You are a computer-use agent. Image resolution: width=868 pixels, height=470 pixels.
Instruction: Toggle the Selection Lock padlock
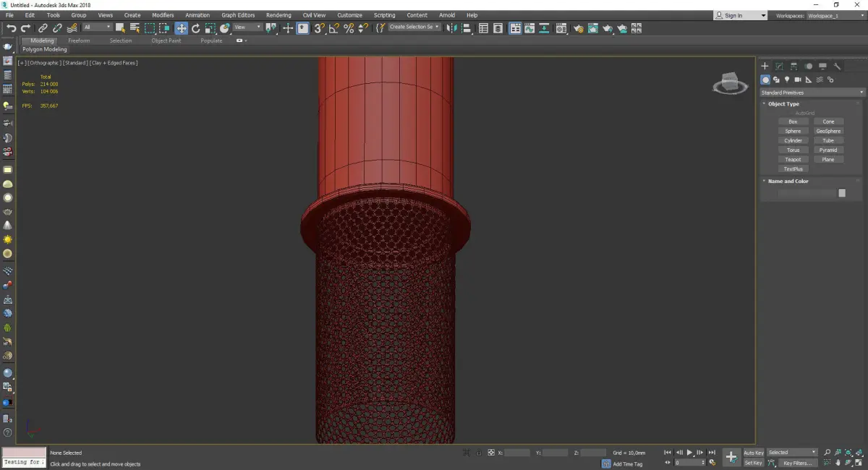478,453
